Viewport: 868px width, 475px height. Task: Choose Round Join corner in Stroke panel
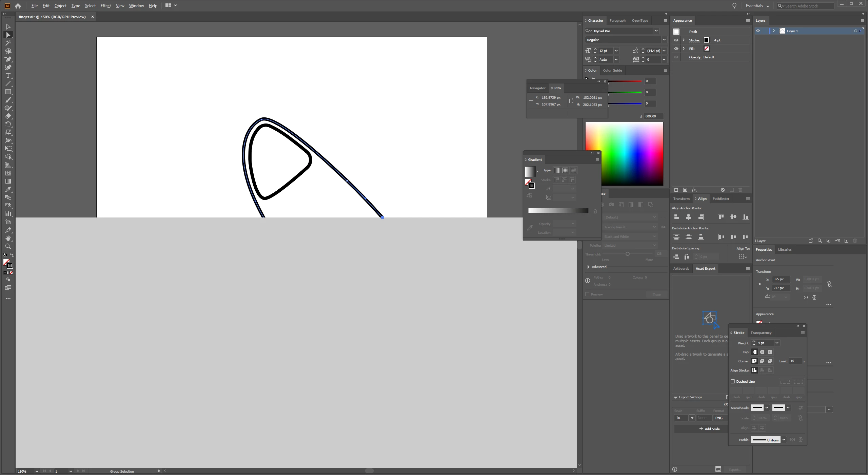coord(762,361)
